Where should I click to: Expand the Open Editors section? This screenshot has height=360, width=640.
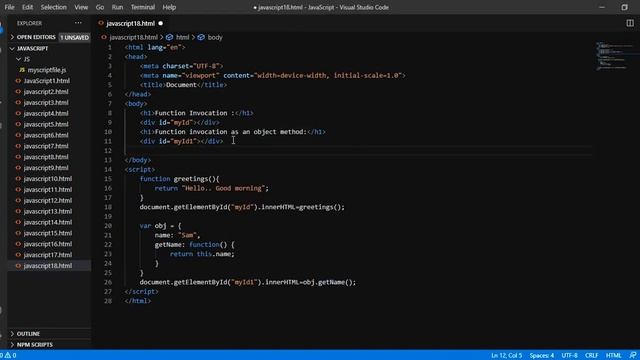(x=36, y=37)
